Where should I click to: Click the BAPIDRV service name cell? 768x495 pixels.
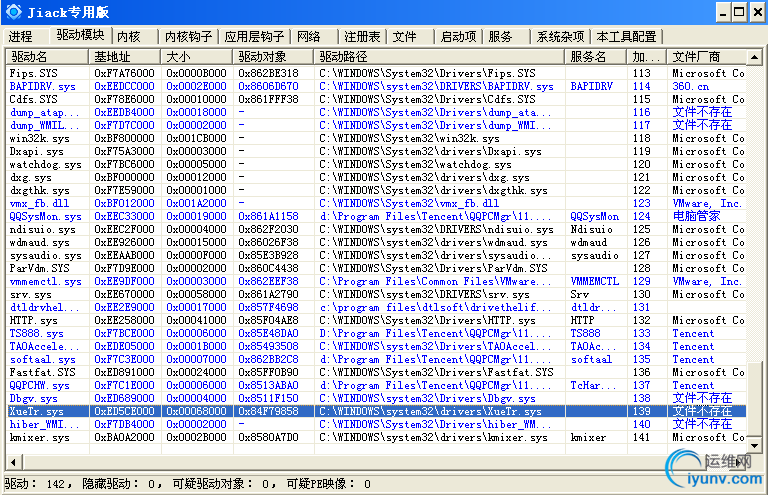point(591,86)
